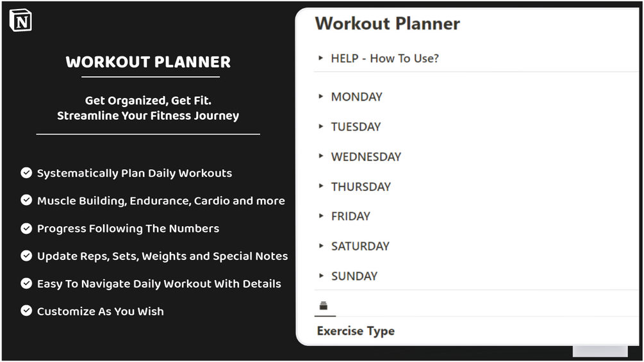This screenshot has height=362, width=644.
Task: Click the WORKOUT PLANNER banner heading
Action: 148,62
